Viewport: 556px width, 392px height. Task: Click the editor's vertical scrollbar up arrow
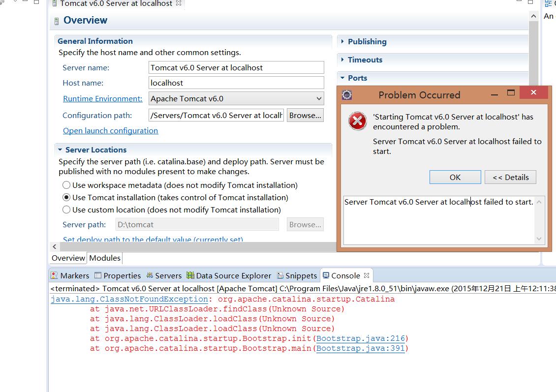533,16
